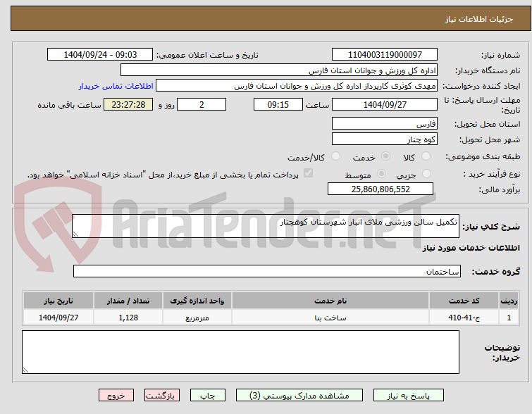Click resize handle of توضیحات خریدار box
Viewport: 532px width, 414px height.
(x=25, y=370)
